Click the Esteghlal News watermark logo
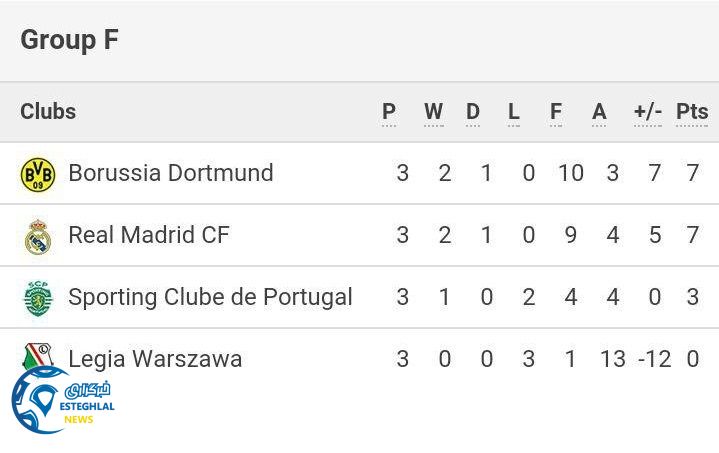719x453 pixels. click(x=62, y=402)
